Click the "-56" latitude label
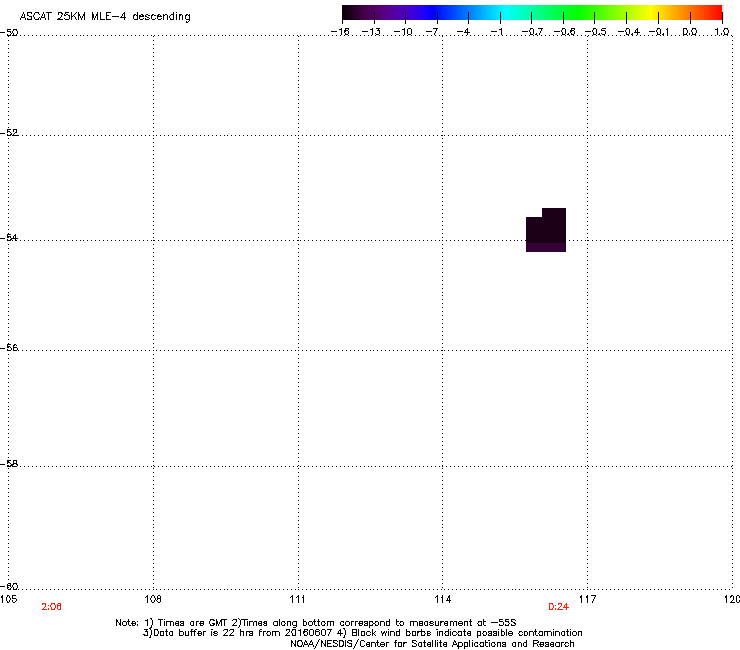The width and height of the screenshot is (740, 650). coord(9,347)
